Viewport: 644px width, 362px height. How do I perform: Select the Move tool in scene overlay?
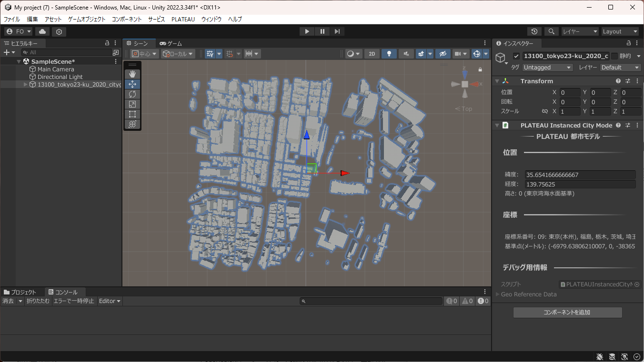tap(132, 84)
